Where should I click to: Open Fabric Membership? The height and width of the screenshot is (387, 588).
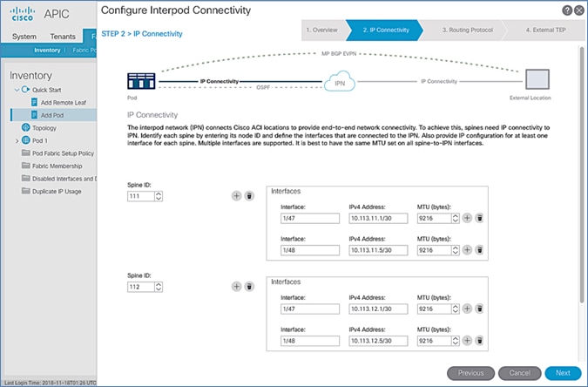click(57, 166)
